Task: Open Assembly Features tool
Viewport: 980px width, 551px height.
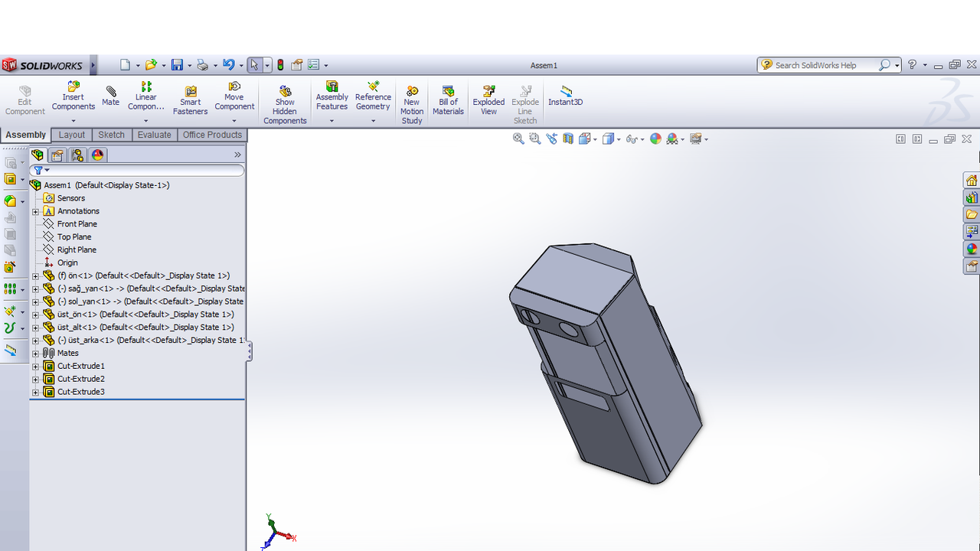Action: (x=332, y=96)
